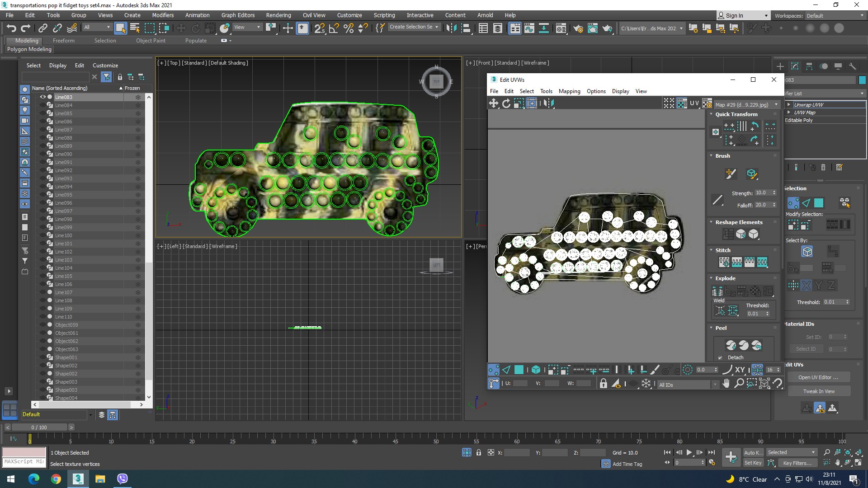Select the Angle Snap toggle icon
Viewport: 868px width, 488px height.
point(334,28)
